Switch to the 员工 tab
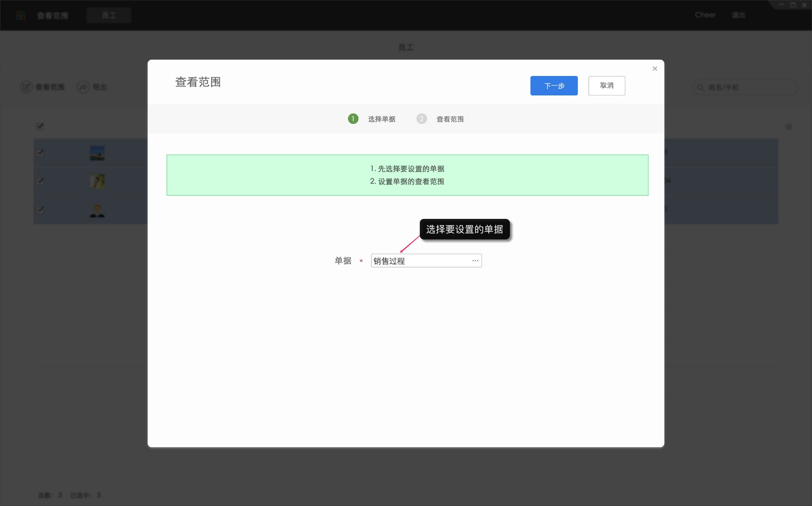 click(x=108, y=15)
